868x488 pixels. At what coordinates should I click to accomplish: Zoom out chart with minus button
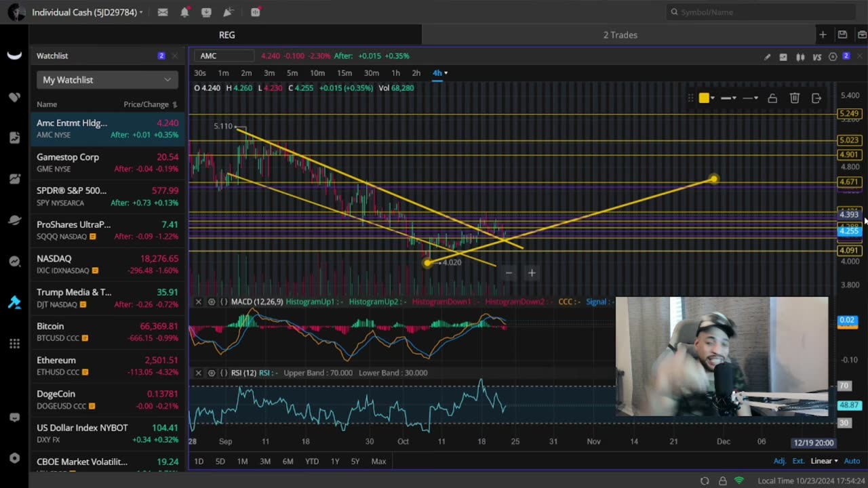point(509,273)
